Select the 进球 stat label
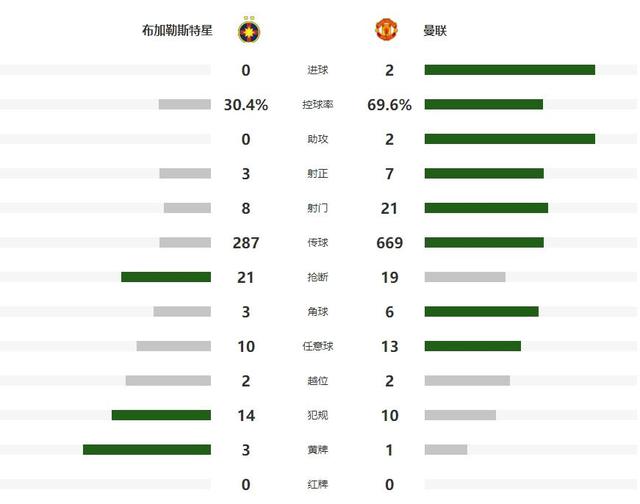The image size is (640, 504). tap(318, 70)
